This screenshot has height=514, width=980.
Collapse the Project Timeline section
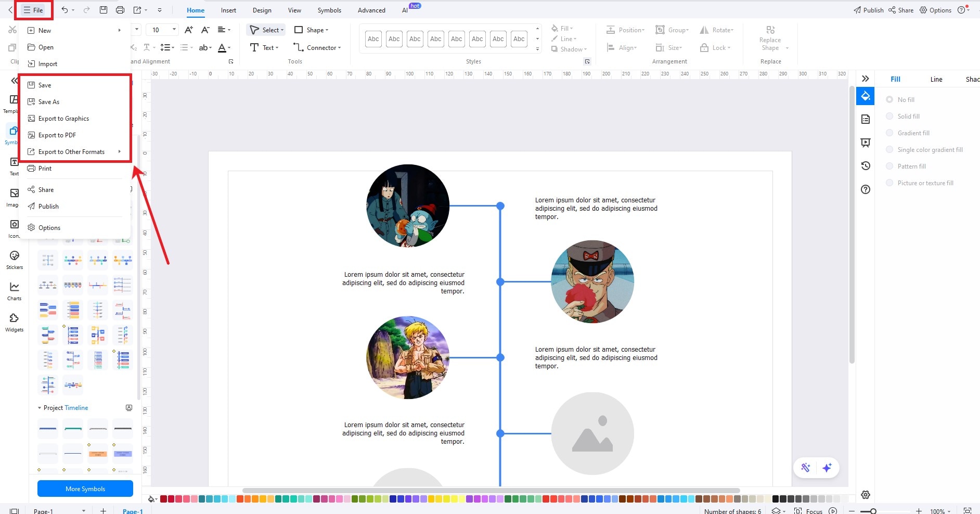pos(40,408)
